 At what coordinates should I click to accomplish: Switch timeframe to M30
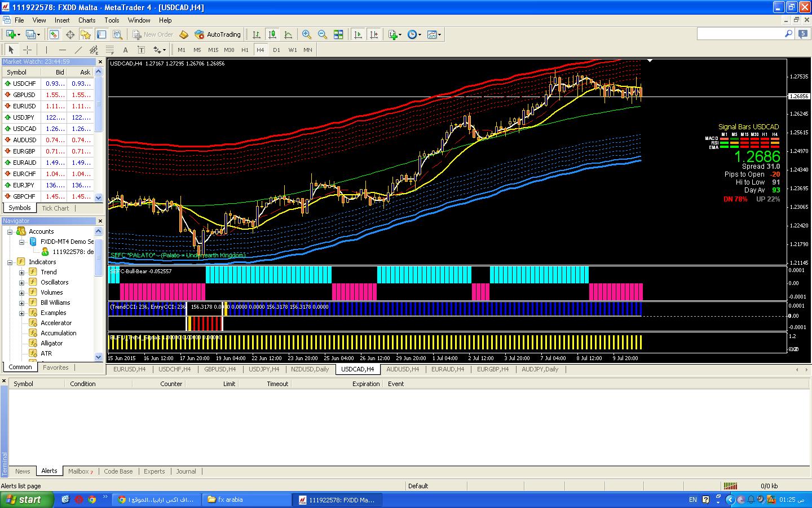pos(229,50)
